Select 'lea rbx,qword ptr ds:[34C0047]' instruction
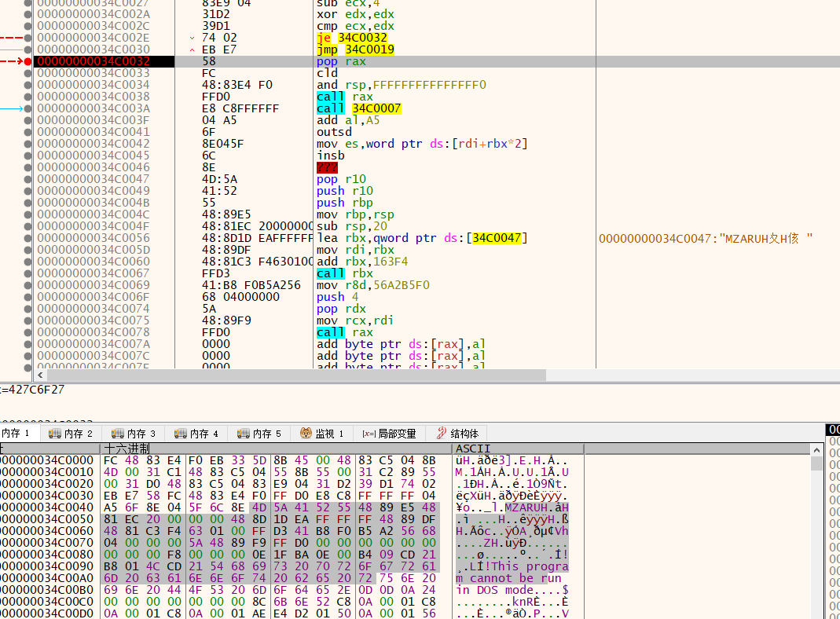 tap(422, 238)
